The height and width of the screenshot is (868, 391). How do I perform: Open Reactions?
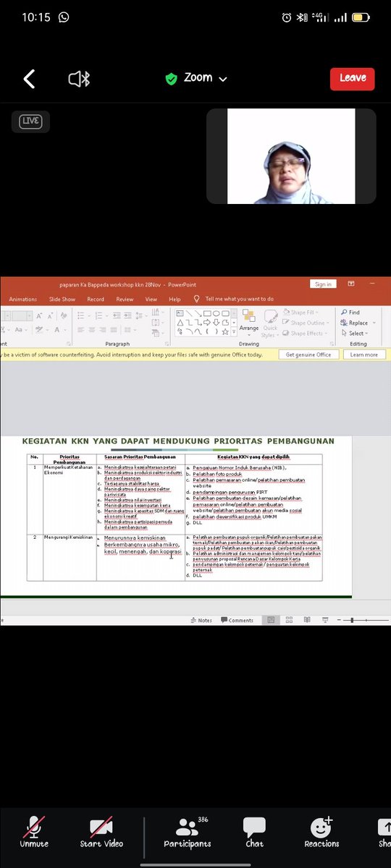point(321,831)
